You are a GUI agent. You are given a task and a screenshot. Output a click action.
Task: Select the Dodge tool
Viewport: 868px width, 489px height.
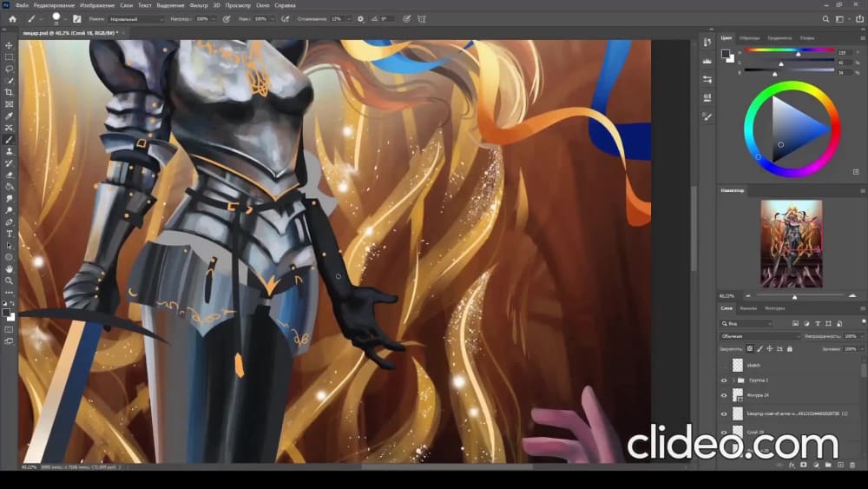pos(9,210)
